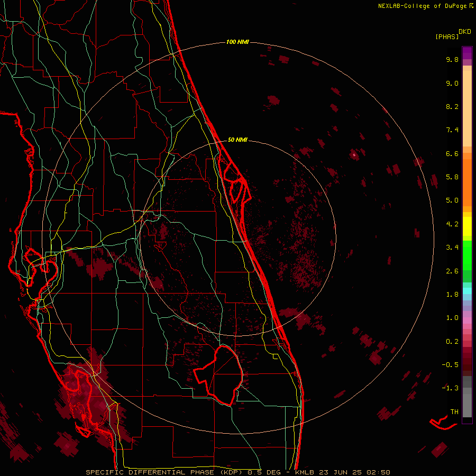Select the 9.0 legend value

pyautogui.click(x=452, y=83)
